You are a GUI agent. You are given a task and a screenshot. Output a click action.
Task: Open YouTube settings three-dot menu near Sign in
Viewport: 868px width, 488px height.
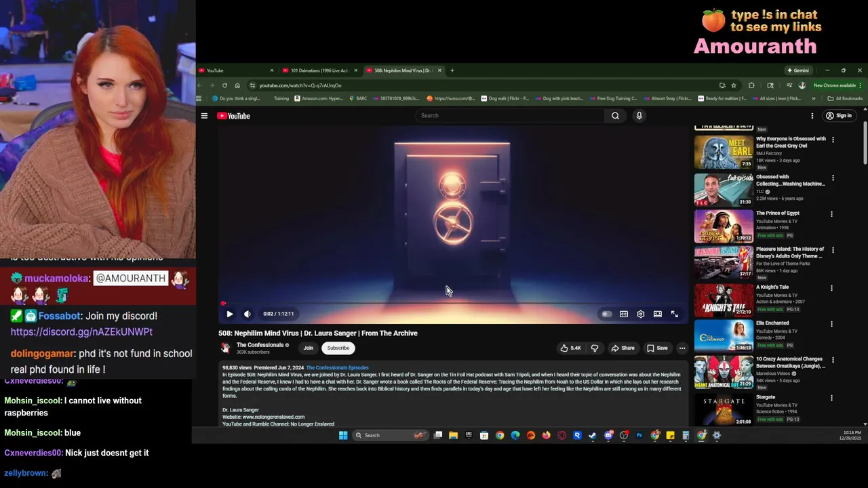click(812, 116)
